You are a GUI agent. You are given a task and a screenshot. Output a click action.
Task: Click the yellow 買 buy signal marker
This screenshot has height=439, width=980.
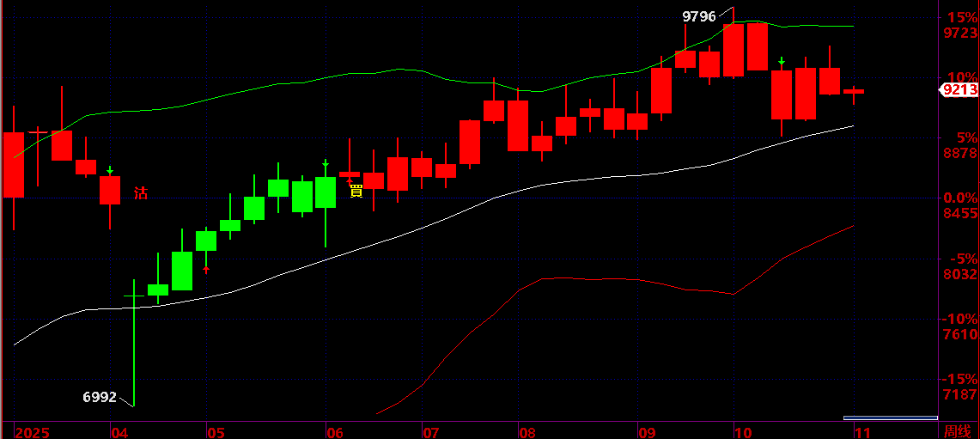356,191
